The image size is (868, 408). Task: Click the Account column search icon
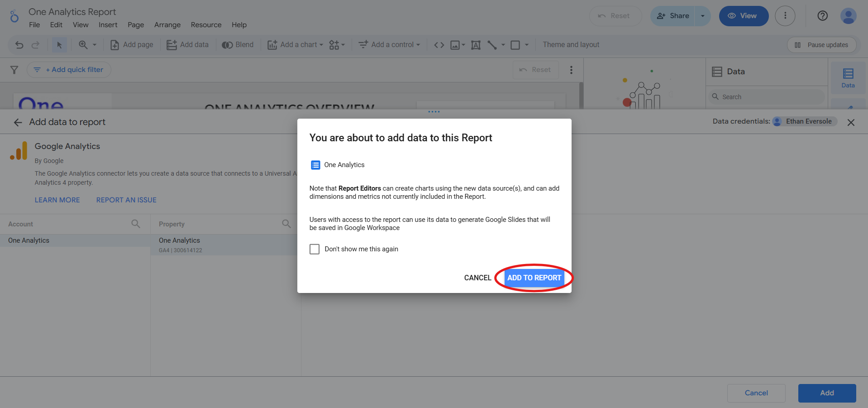click(x=136, y=224)
